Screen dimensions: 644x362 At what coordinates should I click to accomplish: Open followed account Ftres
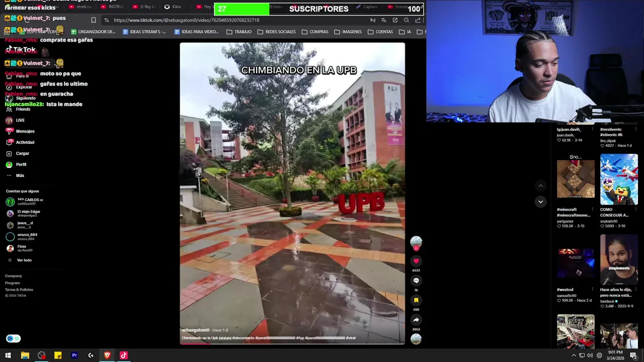(x=20, y=248)
